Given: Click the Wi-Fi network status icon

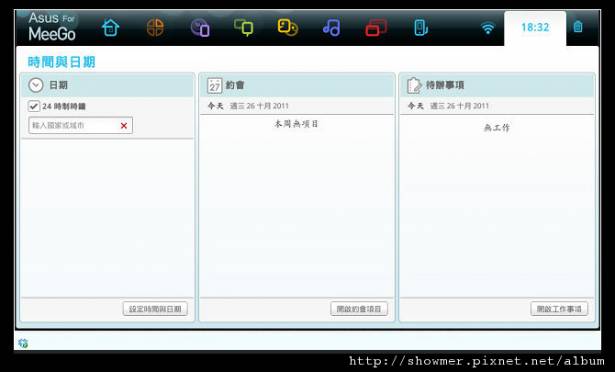Looking at the screenshot, I should point(488,28).
